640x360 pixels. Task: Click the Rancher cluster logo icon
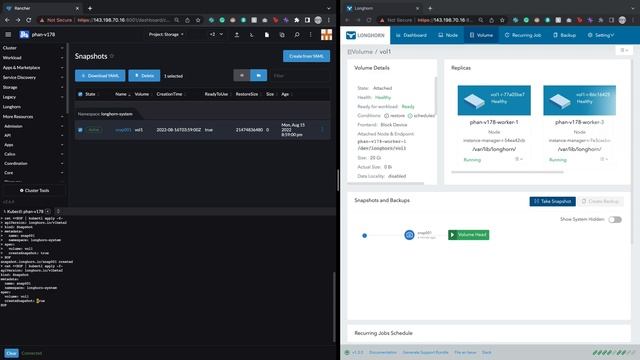[x=24, y=35]
